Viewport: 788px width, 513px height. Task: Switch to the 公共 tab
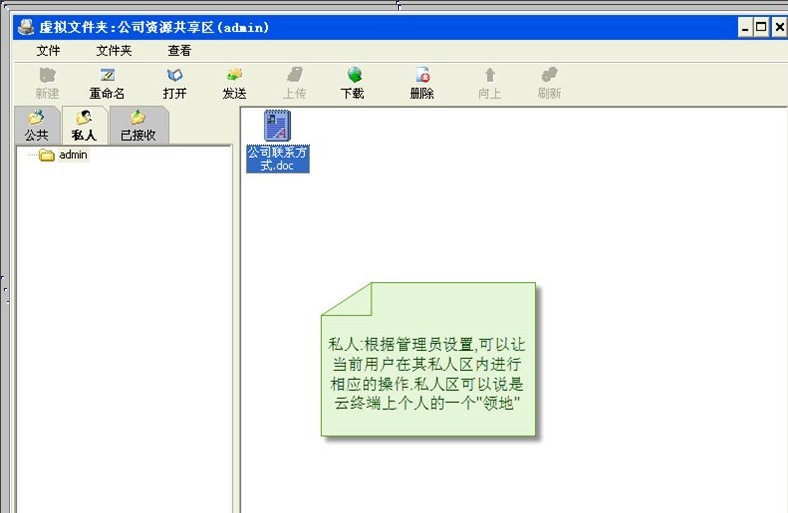[36, 127]
